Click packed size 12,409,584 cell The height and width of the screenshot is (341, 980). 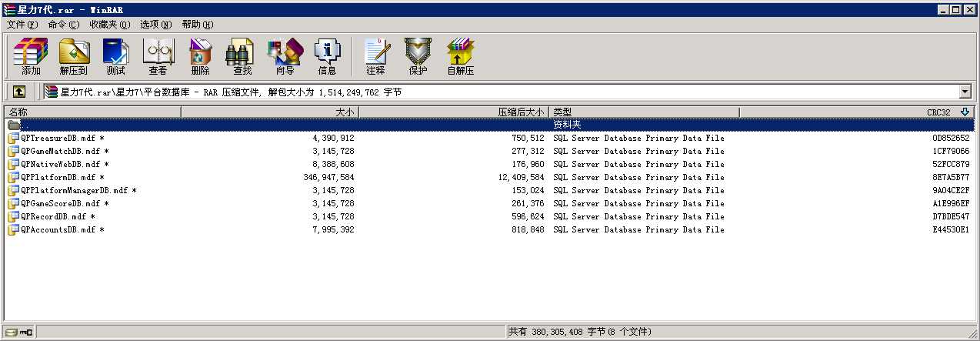521,177
